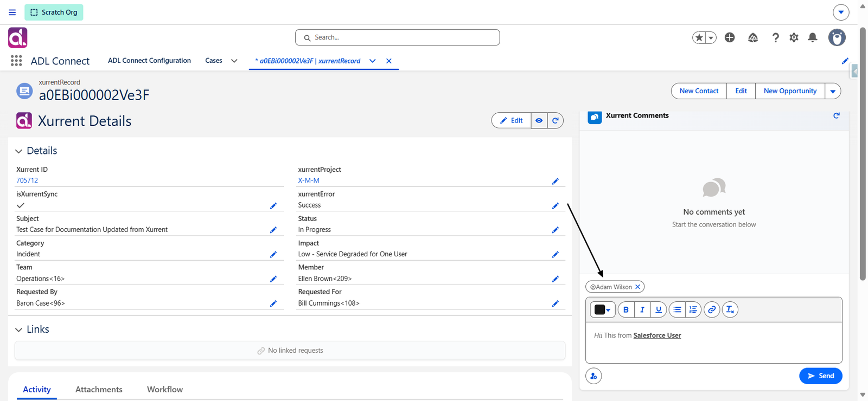View notifications bell
868x401 pixels.
pos(812,37)
